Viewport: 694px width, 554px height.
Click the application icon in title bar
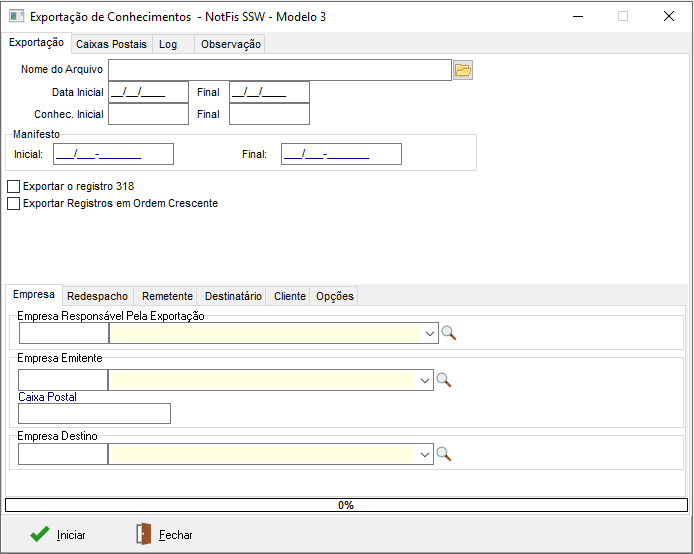click(16, 16)
